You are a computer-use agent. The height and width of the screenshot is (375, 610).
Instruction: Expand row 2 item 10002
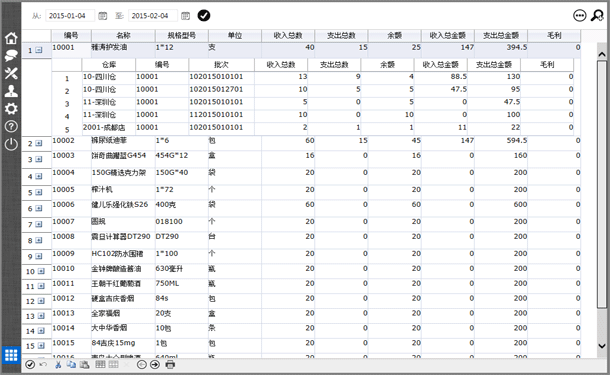pos(39,143)
